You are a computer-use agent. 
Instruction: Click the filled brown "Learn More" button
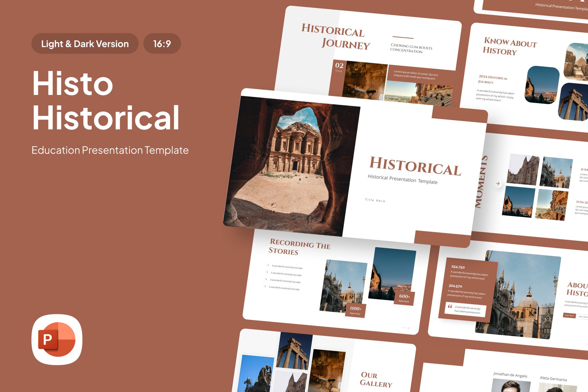tap(569, 315)
